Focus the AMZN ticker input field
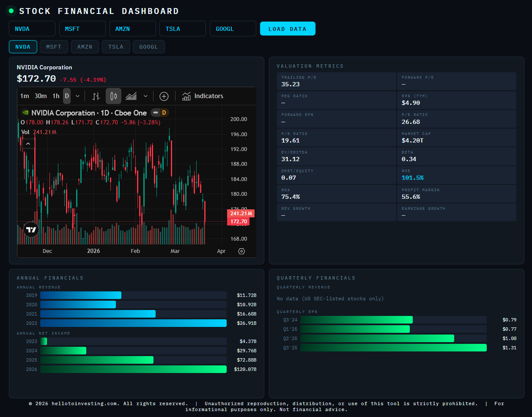Viewport: 532px width, 417px height. tap(133, 29)
